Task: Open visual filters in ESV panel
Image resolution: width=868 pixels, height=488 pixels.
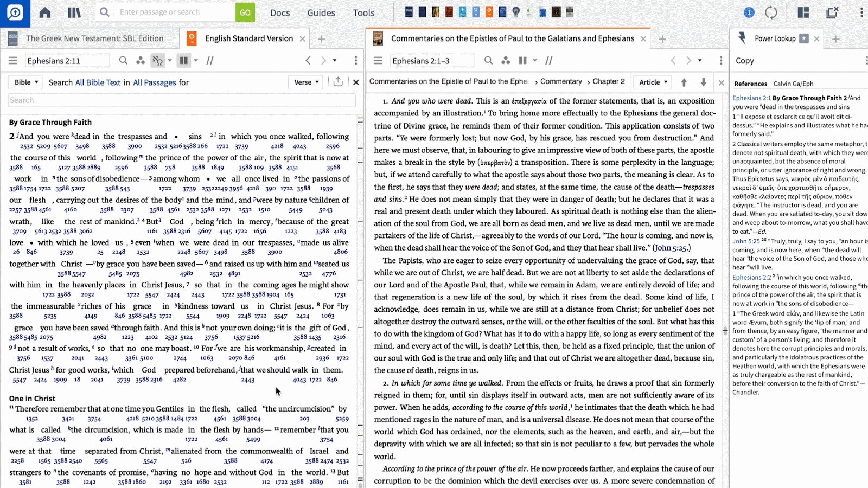Action: [141, 61]
